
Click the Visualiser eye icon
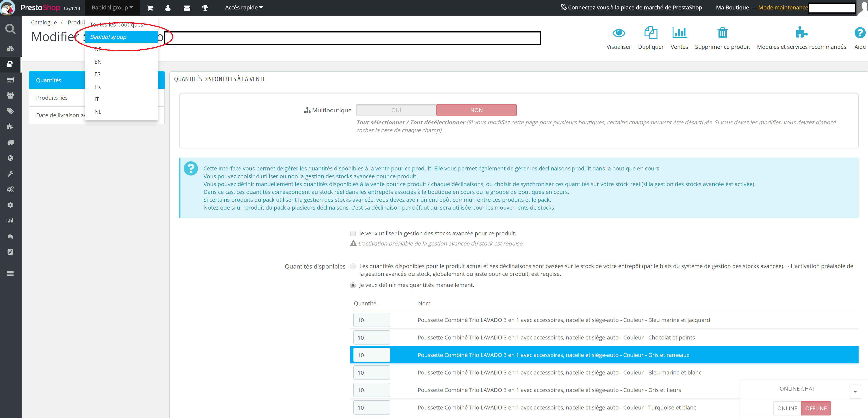pos(618,33)
